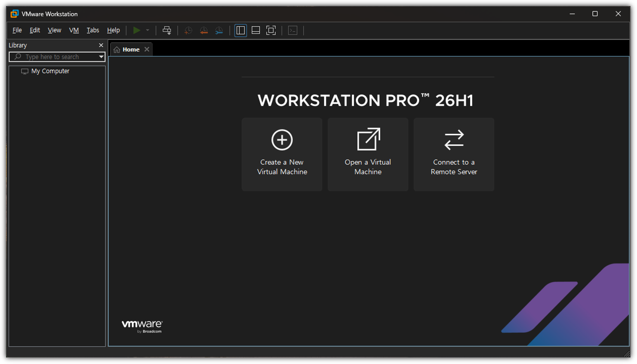The width and height of the screenshot is (637, 364).
Task: Click the Send Ctrl+Alt+Del toolbar icon
Action: pyautogui.click(x=167, y=30)
